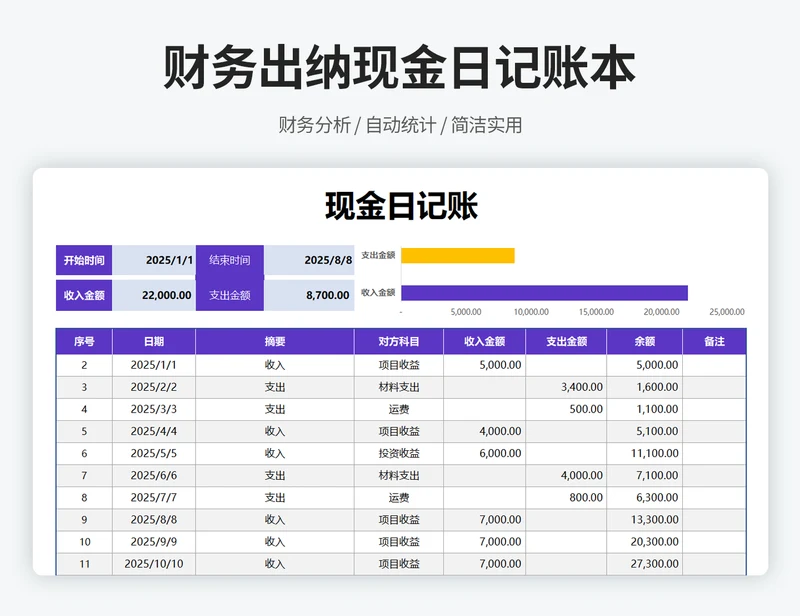Click the 余额 column header
Viewport: 800px width, 616px height.
(x=645, y=341)
